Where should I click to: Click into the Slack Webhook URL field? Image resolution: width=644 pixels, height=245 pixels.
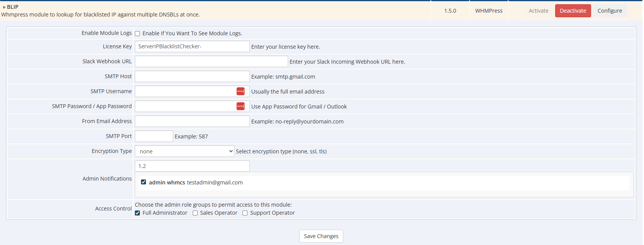(x=211, y=61)
